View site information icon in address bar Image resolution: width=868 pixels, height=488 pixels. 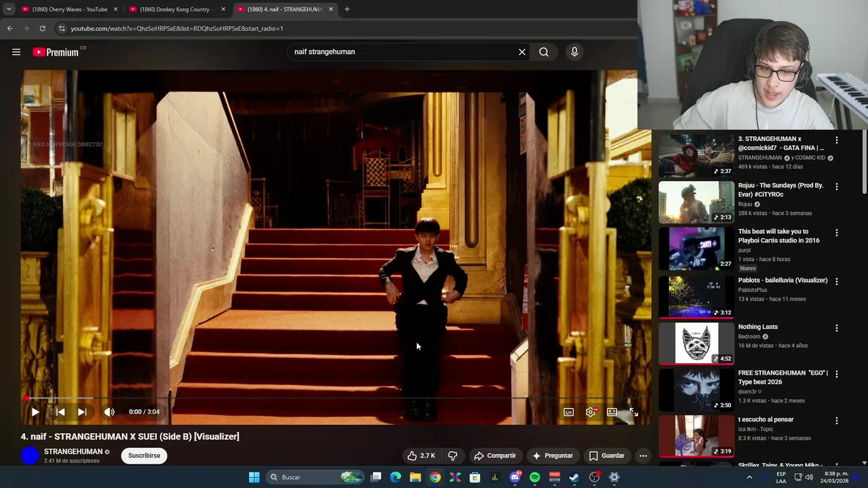pyautogui.click(x=62, y=28)
